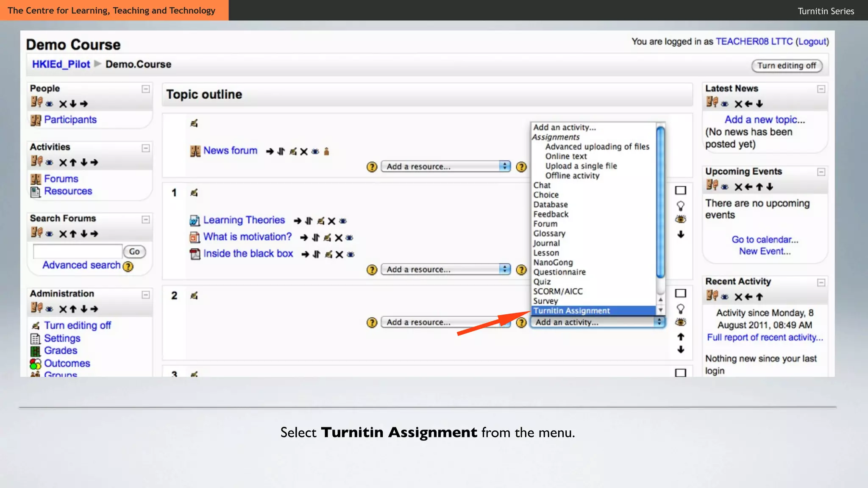Hide the News forum with eye icon

click(315, 151)
